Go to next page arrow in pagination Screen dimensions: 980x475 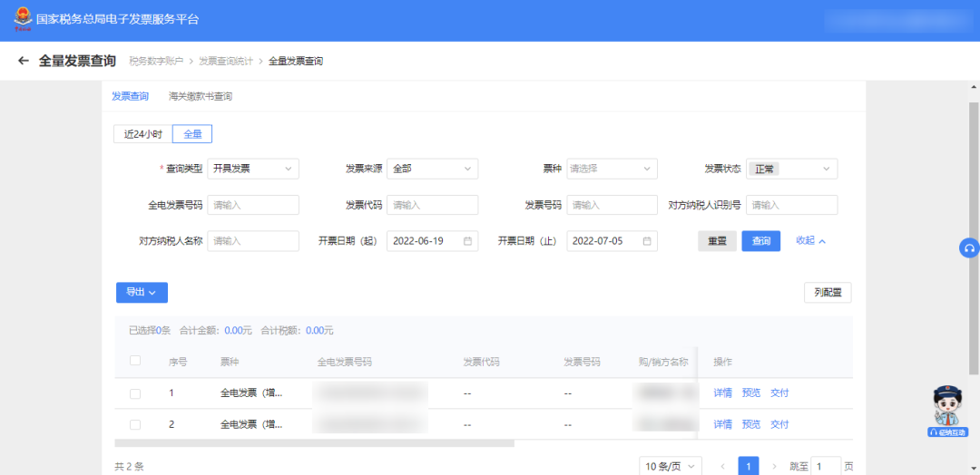(774, 467)
